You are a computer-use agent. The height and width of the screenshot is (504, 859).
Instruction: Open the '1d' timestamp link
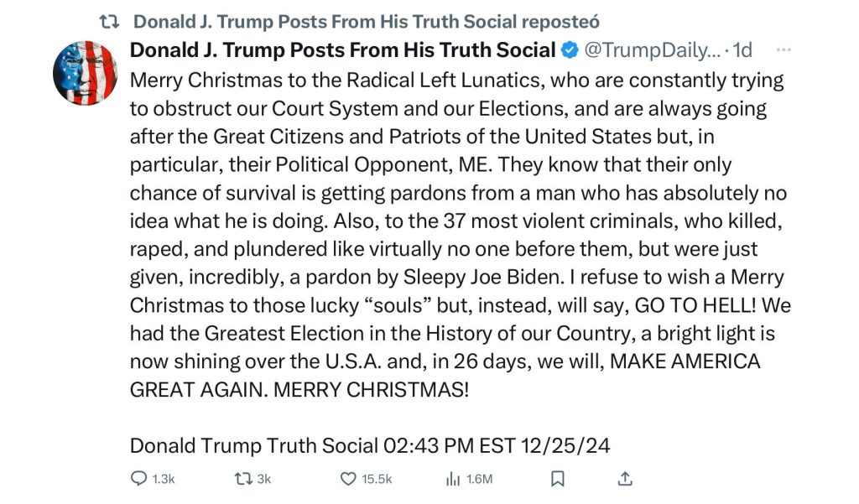[742, 49]
